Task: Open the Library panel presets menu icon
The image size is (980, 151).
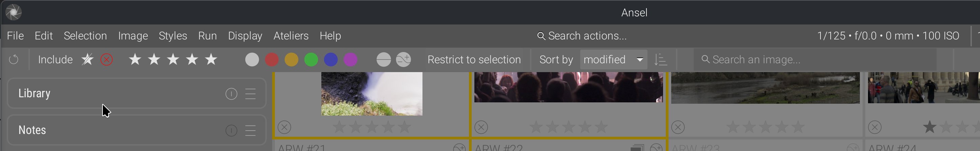Action: click(250, 94)
